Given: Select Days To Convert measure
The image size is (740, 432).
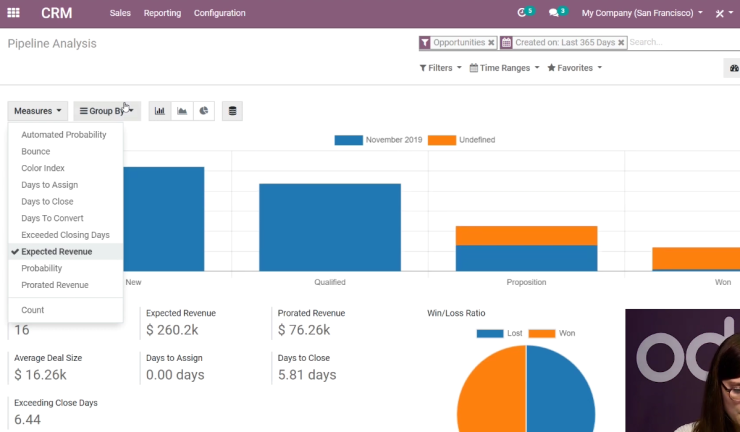Looking at the screenshot, I should click(x=66, y=218).
